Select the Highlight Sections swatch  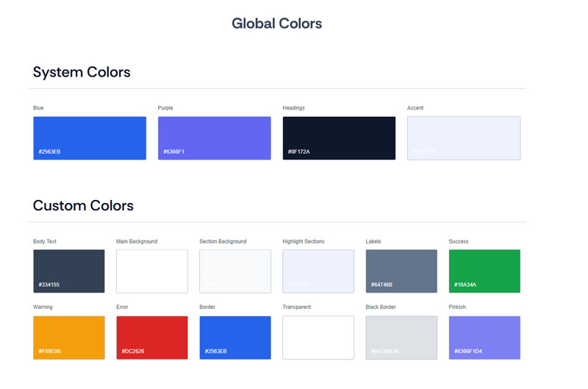point(318,271)
